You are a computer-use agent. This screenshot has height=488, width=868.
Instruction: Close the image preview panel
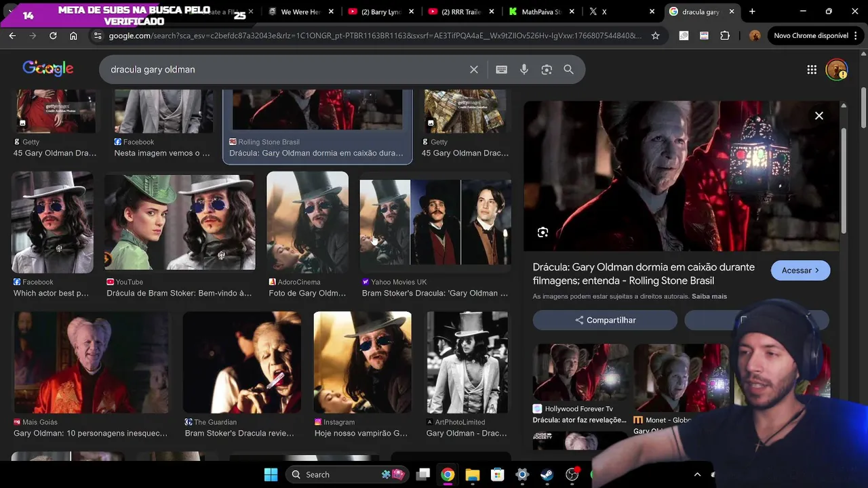point(819,116)
